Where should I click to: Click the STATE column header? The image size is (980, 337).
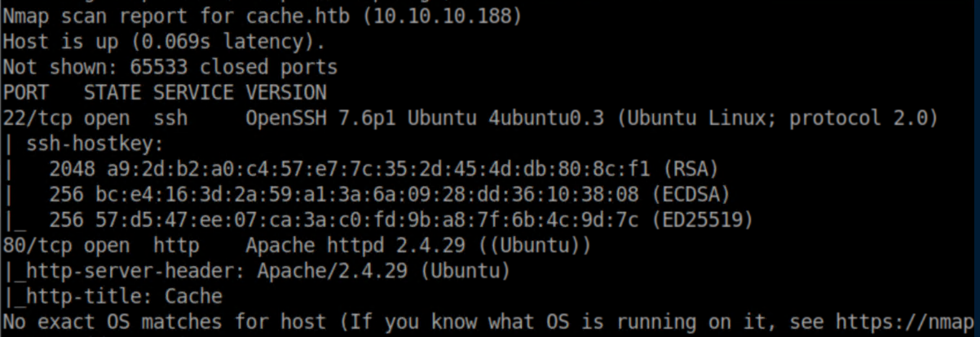coord(113,91)
